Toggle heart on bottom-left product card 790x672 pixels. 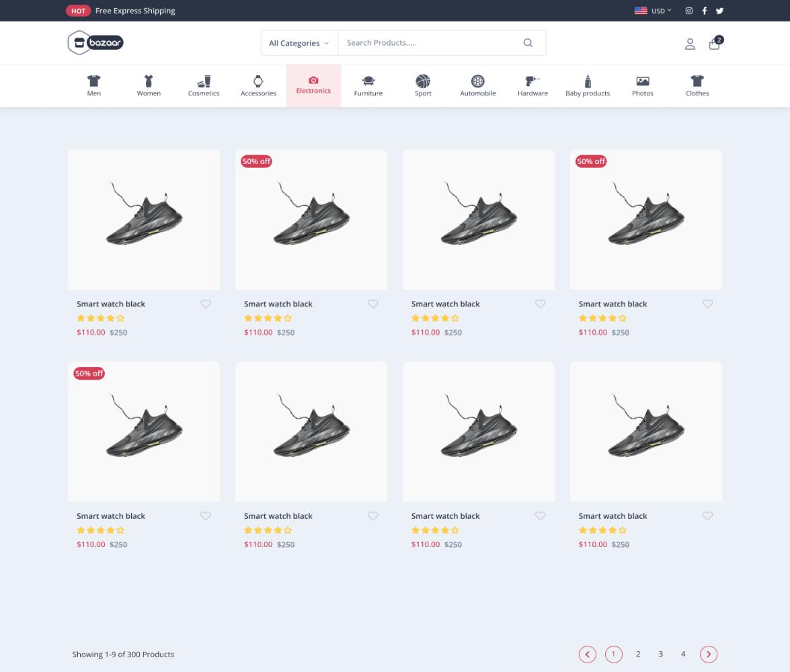click(206, 516)
